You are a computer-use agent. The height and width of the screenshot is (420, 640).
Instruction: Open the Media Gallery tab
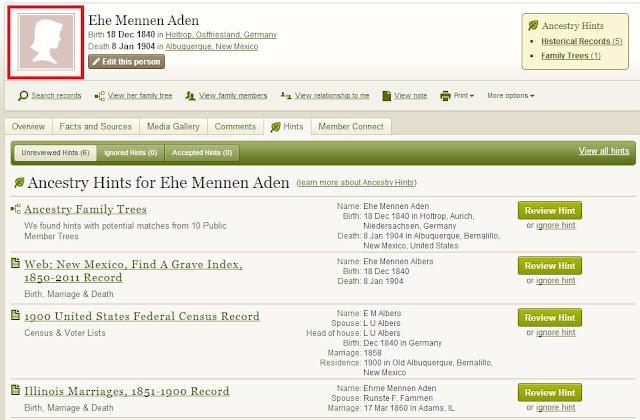click(173, 127)
